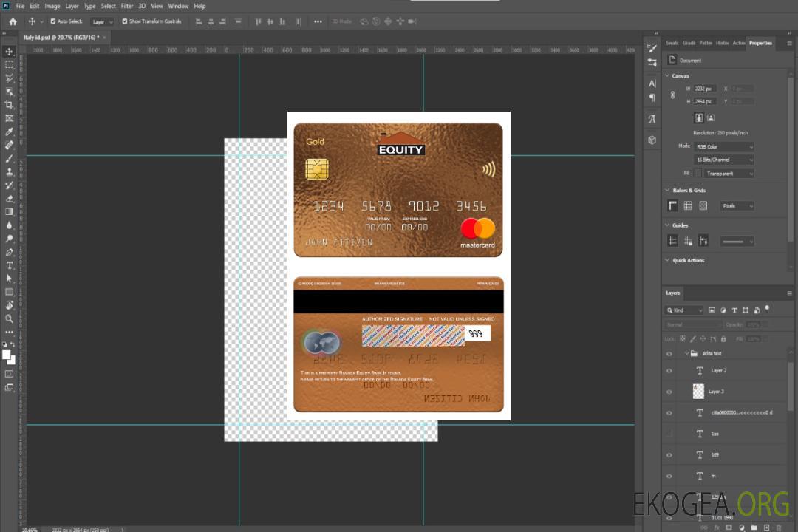Image resolution: width=798 pixels, height=532 pixels.
Task: Click the new group folder icon in Layers
Action: (x=754, y=528)
